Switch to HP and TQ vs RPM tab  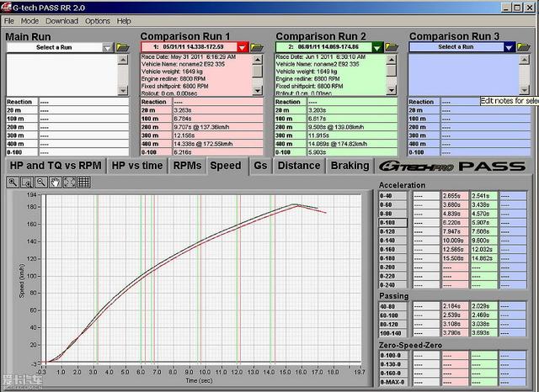(x=56, y=166)
